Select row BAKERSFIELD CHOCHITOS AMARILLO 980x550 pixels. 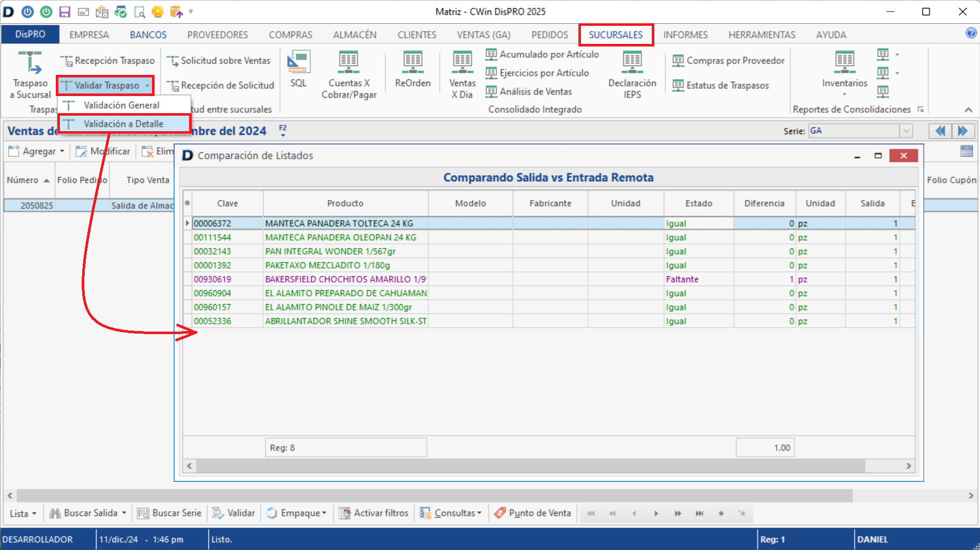click(x=548, y=279)
